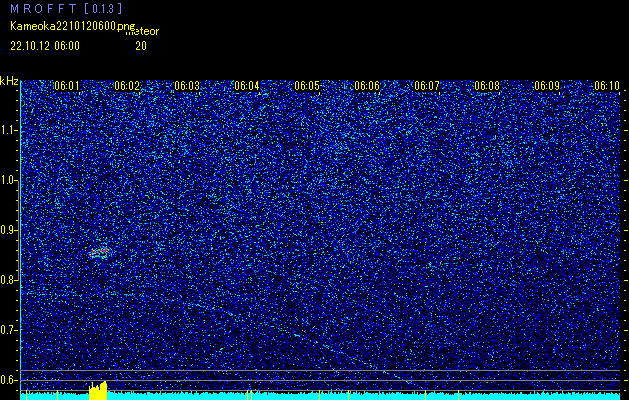The height and width of the screenshot is (400, 629).
Task: Click the 06:02 time label
Action: pos(127,85)
